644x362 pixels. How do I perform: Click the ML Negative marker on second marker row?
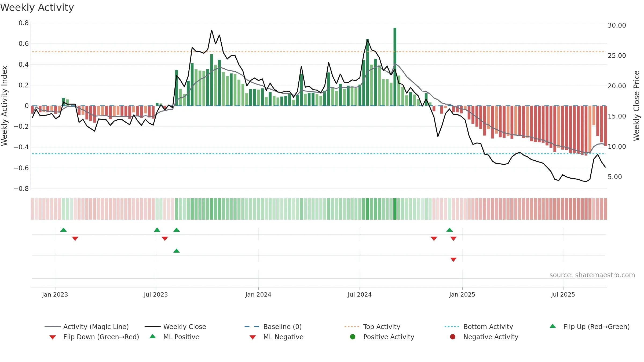pyautogui.click(x=453, y=260)
